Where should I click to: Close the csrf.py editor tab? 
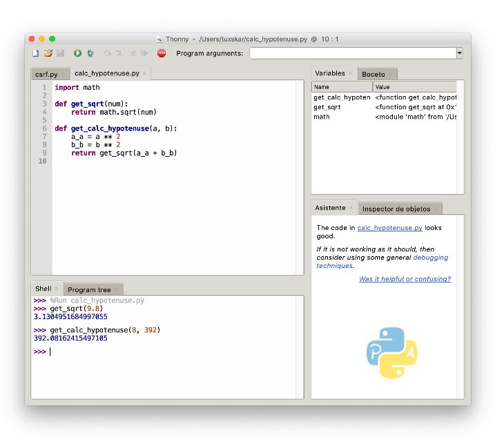tap(64, 75)
